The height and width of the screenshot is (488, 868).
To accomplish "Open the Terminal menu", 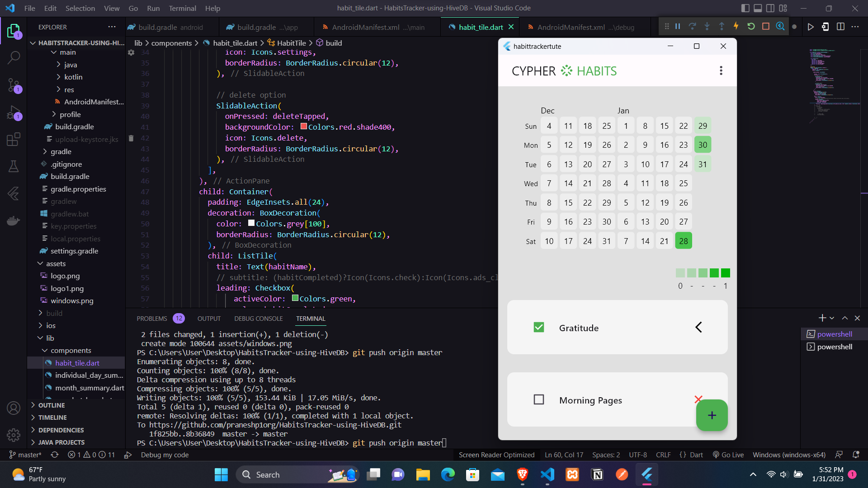I will pos(182,8).
